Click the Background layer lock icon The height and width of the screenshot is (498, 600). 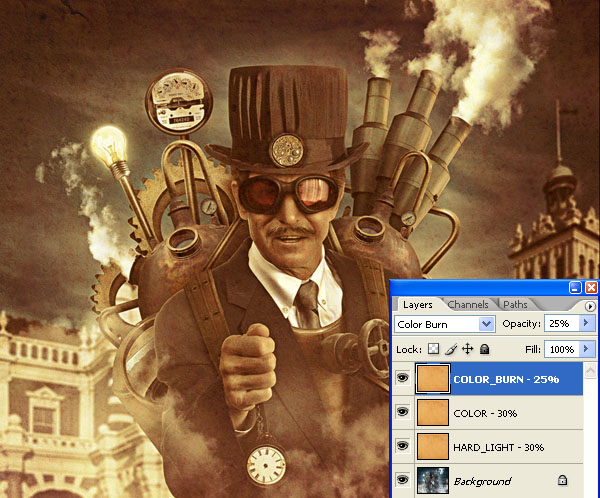[562, 480]
